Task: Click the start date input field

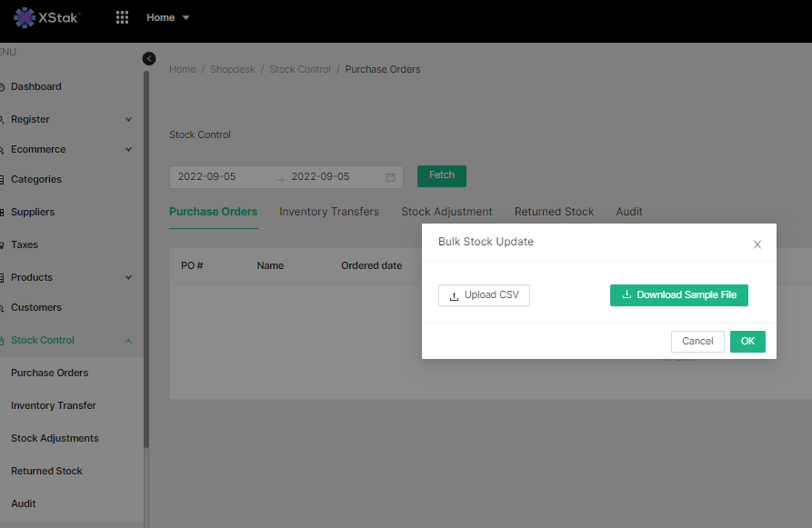Action: pos(218,176)
